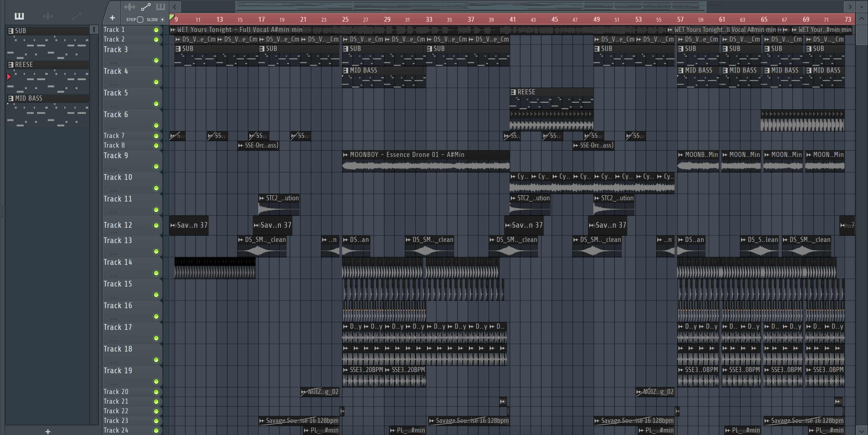Click the playlist overview scrollbar thumb
Viewport: 868px width, 435px height.
pos(470,6)
